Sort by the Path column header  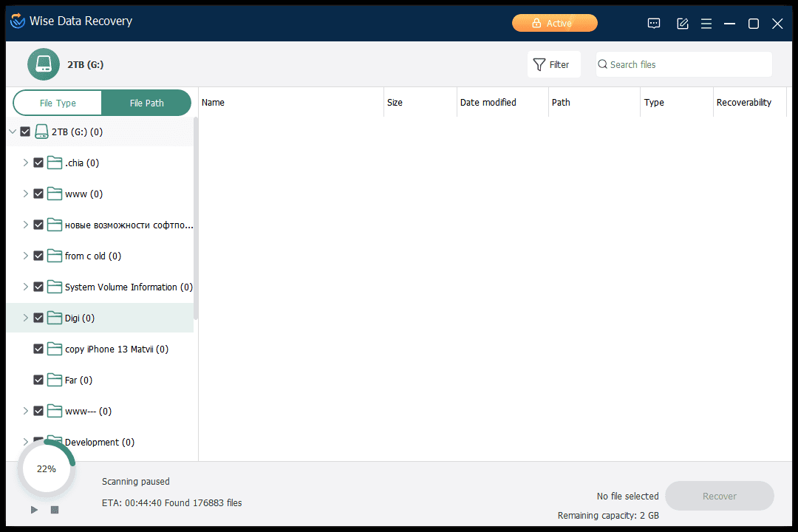(x=594, y=102)
